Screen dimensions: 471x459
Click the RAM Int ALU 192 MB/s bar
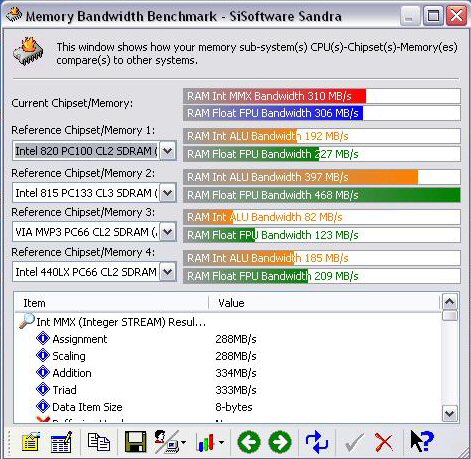click(322, 136)
